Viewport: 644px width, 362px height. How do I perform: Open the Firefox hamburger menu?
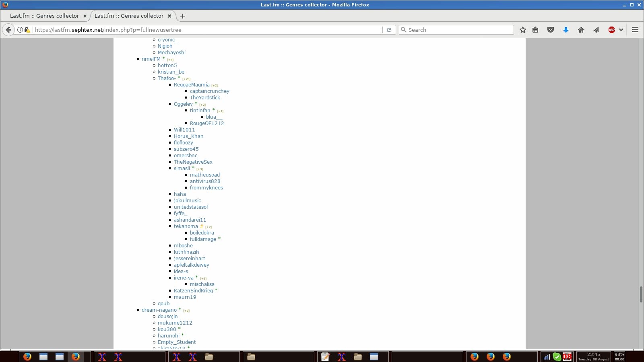tap(635, 30)
